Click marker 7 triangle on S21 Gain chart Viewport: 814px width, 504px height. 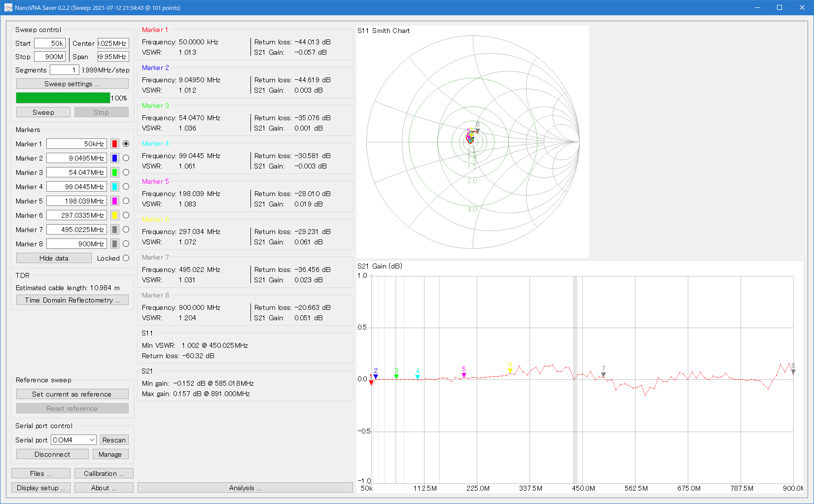pyautogui.click(x=603, y=375)
